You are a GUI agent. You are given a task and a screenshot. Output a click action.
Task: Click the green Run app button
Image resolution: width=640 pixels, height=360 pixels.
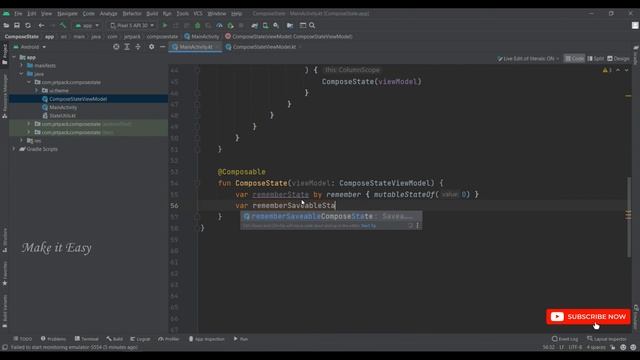tap(165, 25)
